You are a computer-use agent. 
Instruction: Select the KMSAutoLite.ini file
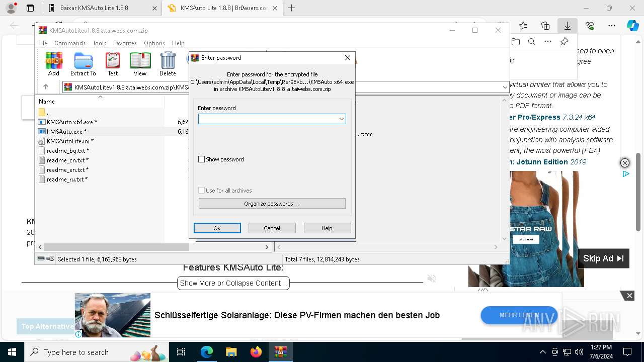pyautogui.click(x=70, y=141)
